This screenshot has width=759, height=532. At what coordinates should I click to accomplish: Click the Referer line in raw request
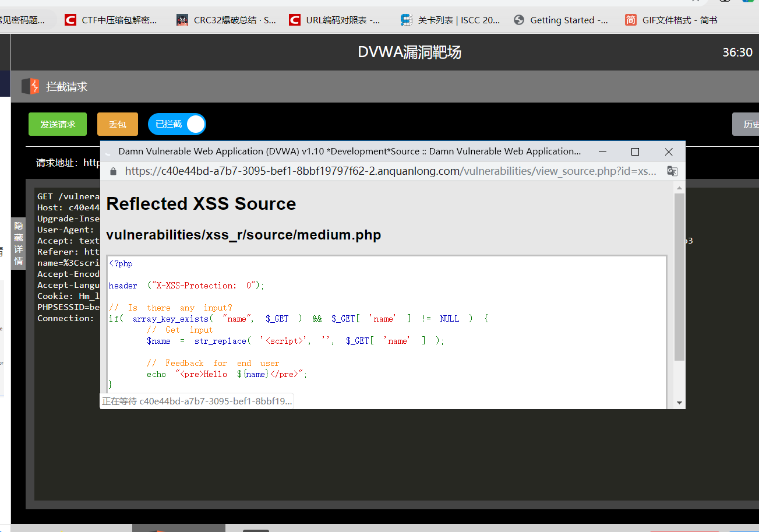[x=69, y=252]
